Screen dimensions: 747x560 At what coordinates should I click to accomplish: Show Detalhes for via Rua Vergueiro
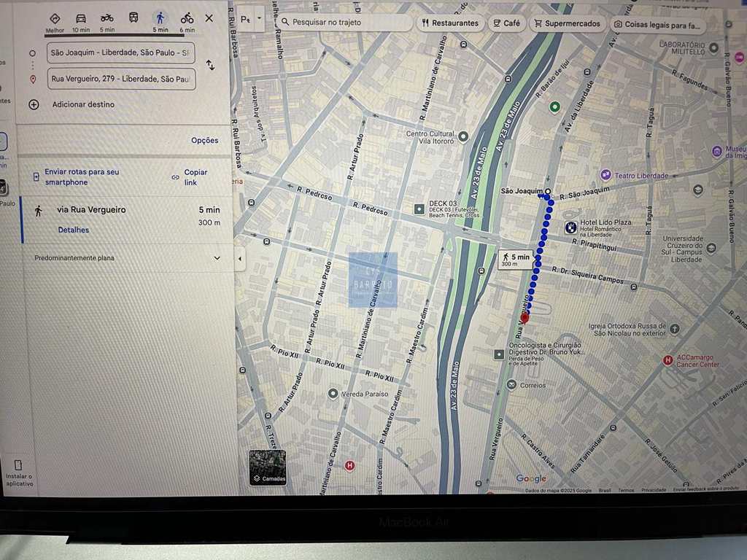(74, 230)
